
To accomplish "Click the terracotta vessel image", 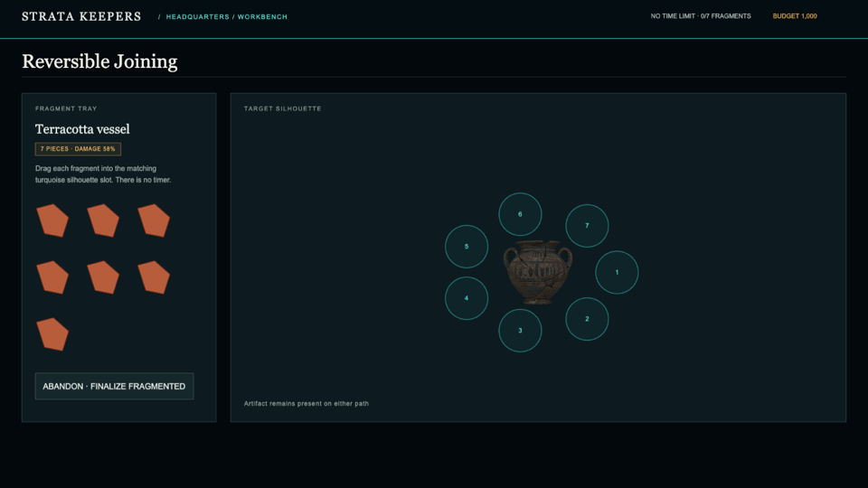I will pyautogui.click(x=537, y=272).
